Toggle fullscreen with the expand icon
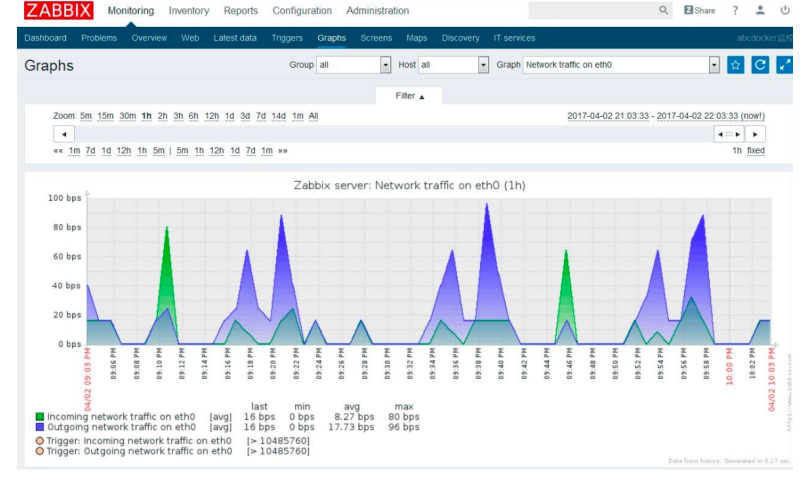This screenshot has width=807, height=477. click(784, 65)
